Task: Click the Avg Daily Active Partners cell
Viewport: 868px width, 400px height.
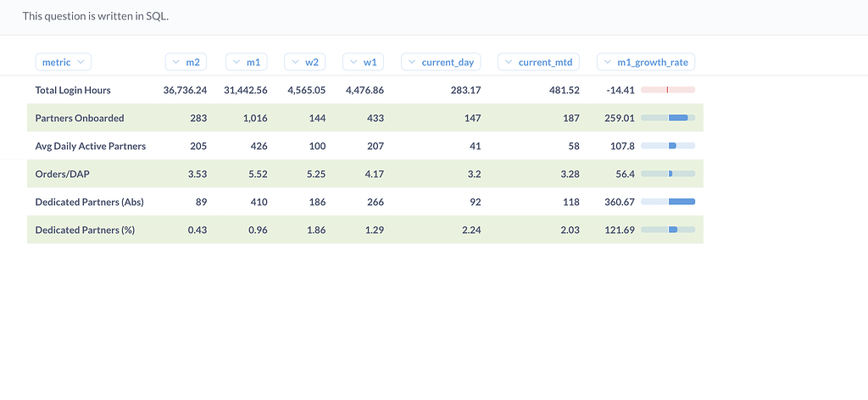Action: pos(91,146)
